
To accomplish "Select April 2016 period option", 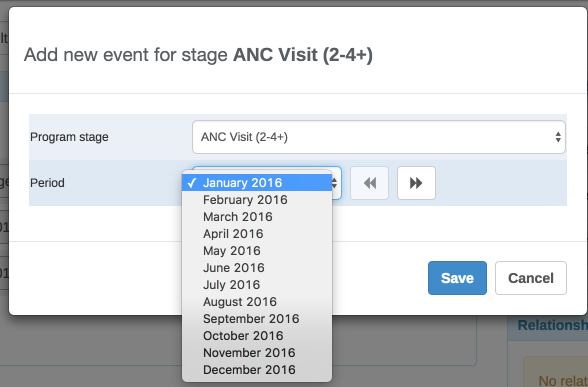I will 233,234.
